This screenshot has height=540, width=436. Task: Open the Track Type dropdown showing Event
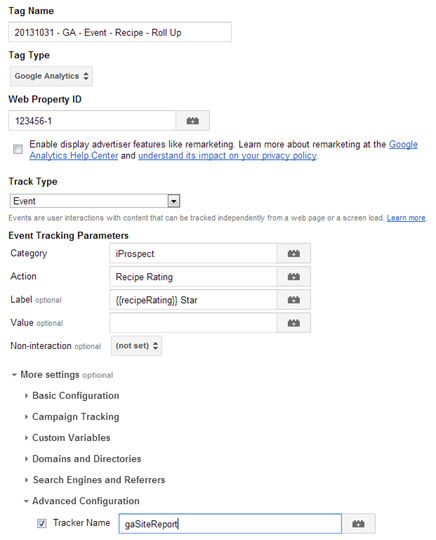click(95, 201)
